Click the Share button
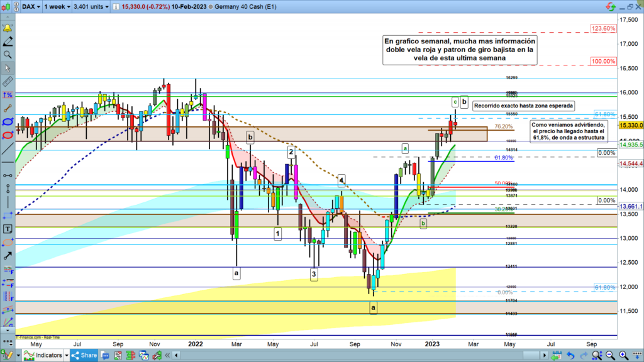This screenshot has width=644, height=362. (84, 355)
